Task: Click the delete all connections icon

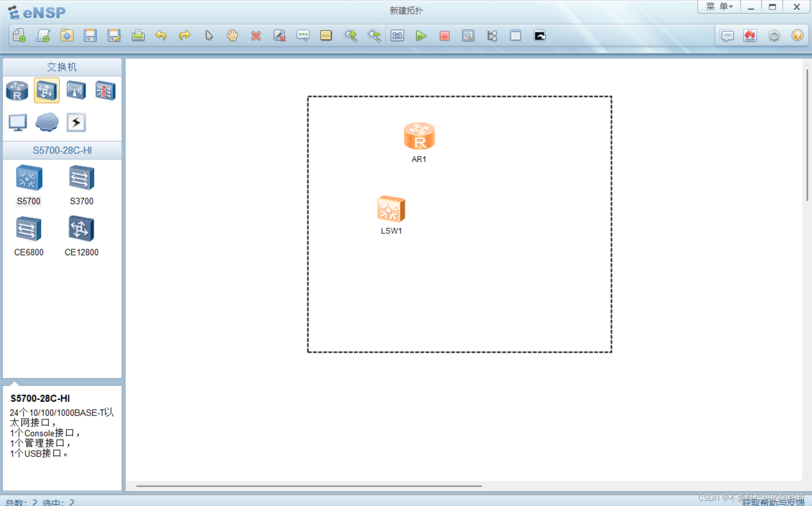Action: click(279, 35)
